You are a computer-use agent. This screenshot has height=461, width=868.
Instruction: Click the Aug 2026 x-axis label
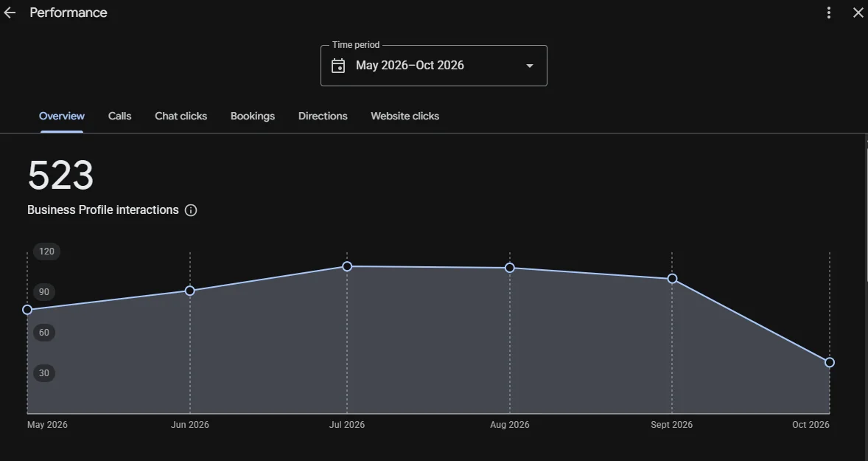[510, 424]
